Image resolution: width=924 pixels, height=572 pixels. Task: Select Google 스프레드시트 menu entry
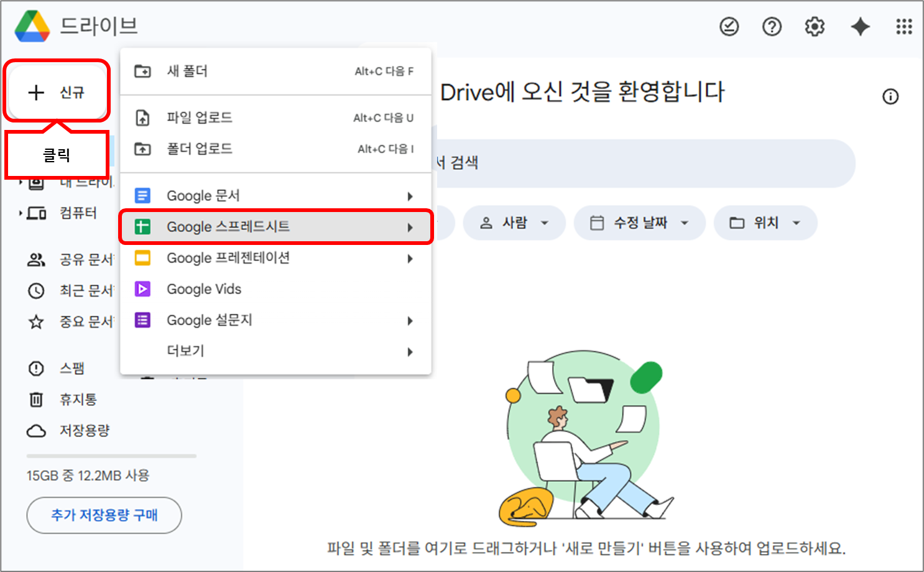[x=275, y=227]
